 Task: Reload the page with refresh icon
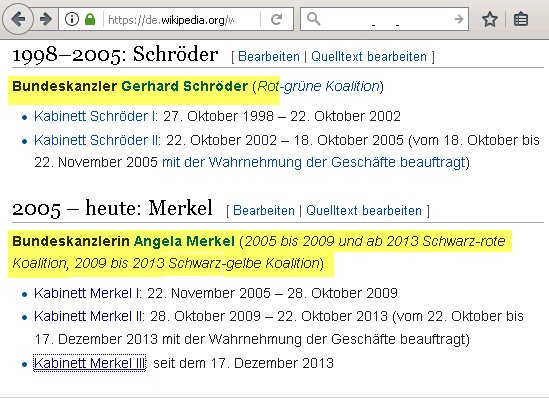pyautogui.click(x=277, y=19)
